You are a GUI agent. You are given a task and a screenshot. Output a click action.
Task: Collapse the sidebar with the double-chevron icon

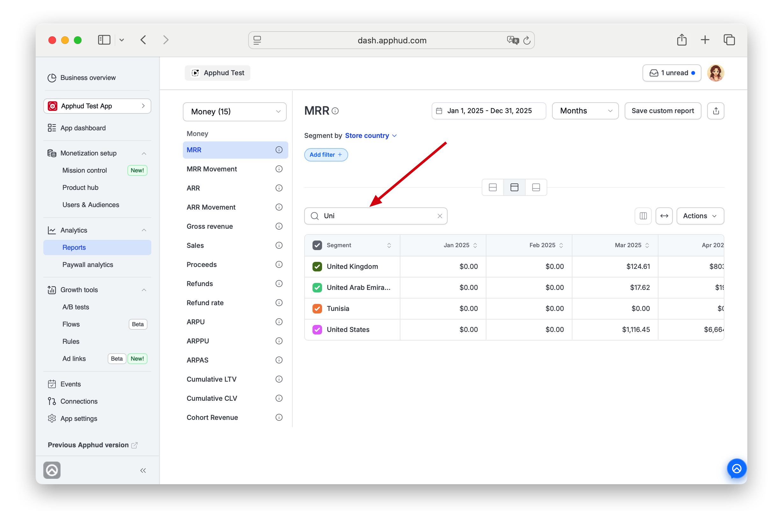(x=143, y=470)
